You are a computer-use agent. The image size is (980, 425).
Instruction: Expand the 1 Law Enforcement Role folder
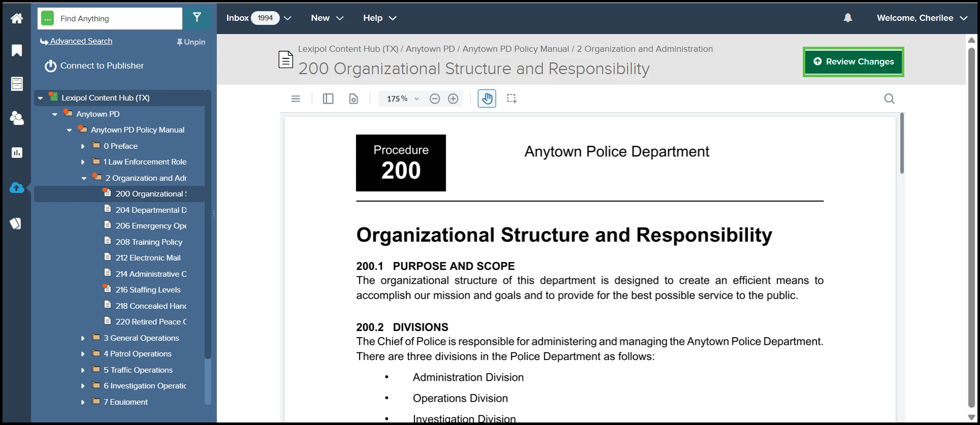(83, 162)
